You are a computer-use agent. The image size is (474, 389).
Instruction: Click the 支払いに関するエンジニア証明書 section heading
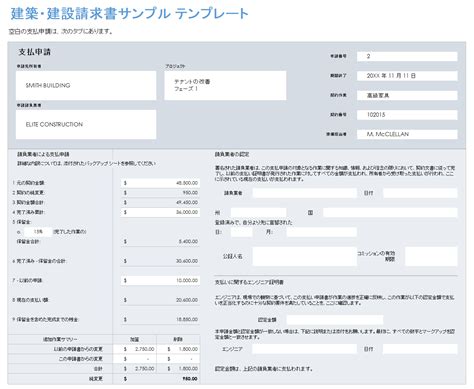click(x=249, y=282)
